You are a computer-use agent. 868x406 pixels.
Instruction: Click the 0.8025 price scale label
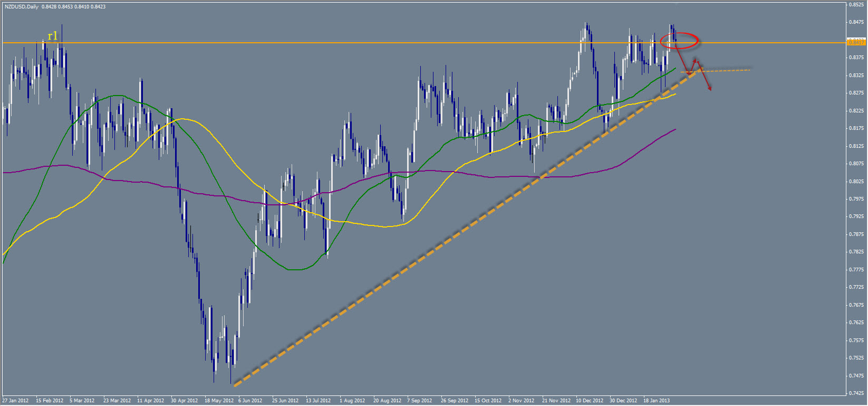click(x=855, y=182)
